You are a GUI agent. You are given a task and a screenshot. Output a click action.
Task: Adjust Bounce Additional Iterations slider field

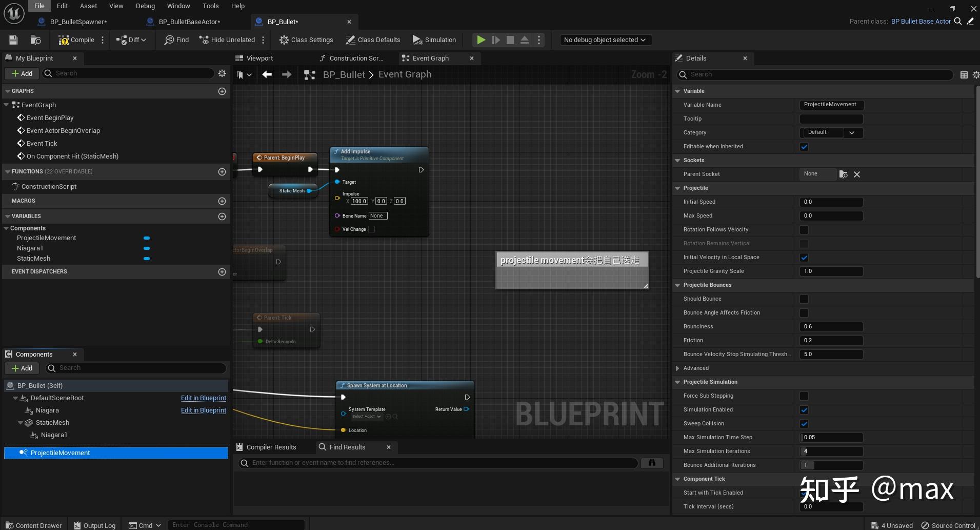[831, 465]
